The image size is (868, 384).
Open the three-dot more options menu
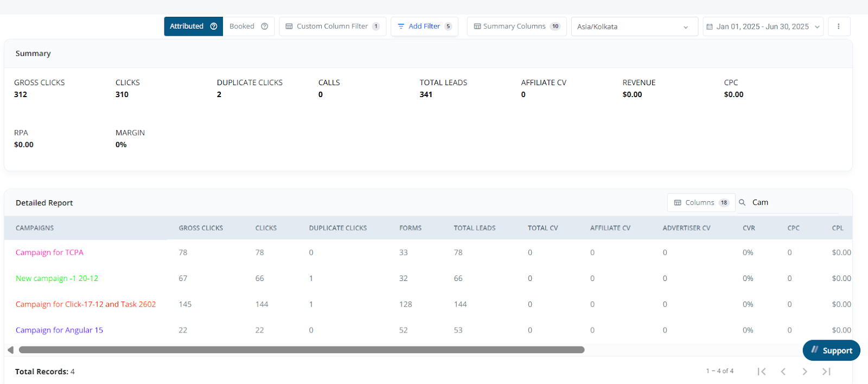(x=839, y=26)
